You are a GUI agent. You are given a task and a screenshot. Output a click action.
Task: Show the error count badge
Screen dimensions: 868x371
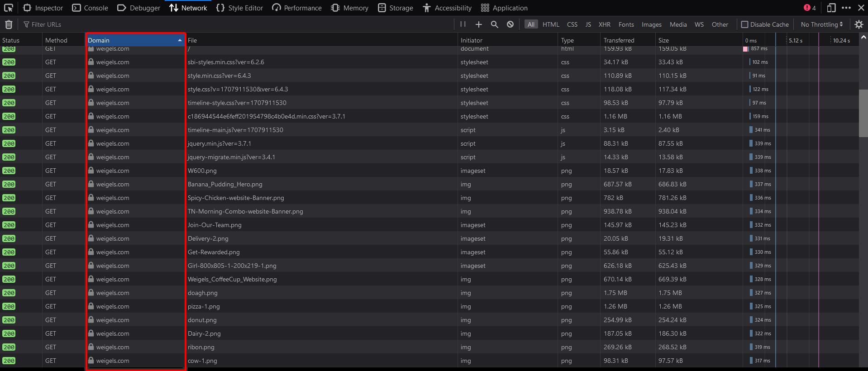[x=810, y=8]
